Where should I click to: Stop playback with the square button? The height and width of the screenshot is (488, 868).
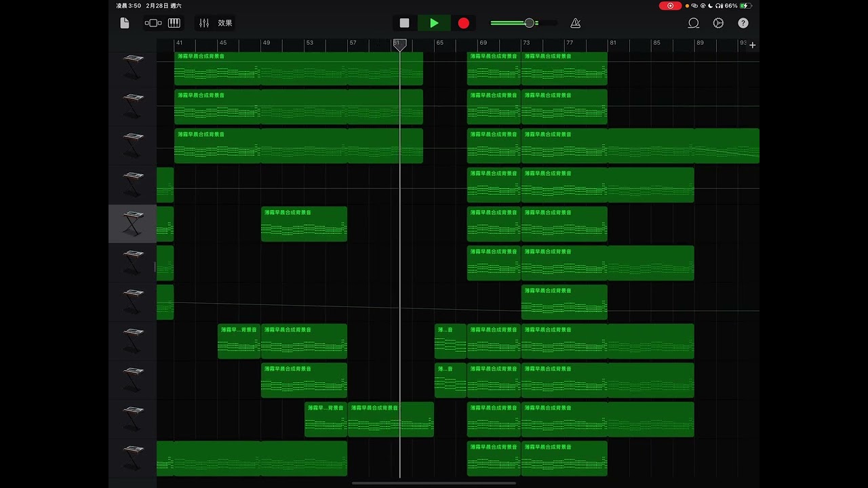pos(404,23)
